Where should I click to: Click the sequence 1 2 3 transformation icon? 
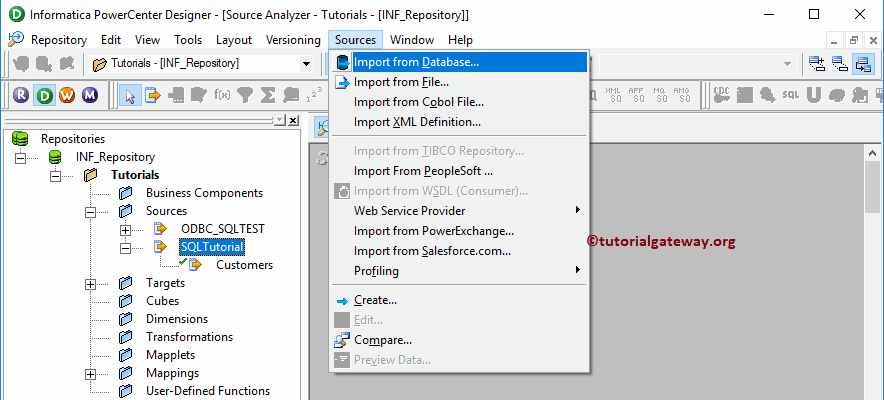(x=313, y=95)
